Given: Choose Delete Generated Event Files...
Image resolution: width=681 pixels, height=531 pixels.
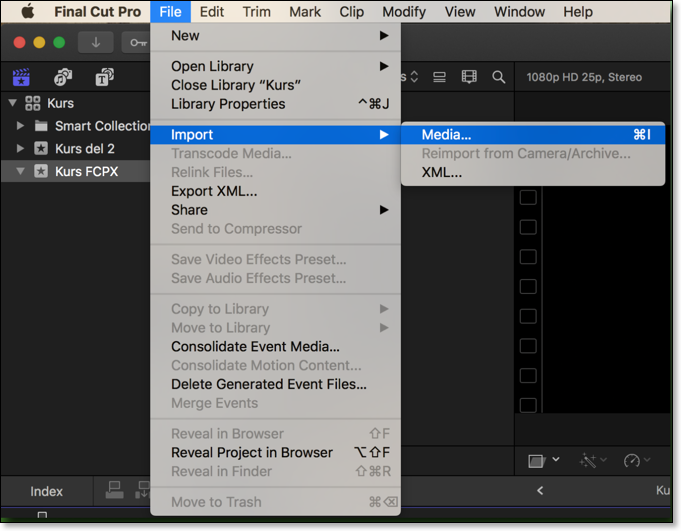Looking at the screenshot, I should pyautogui.click(x=275, y=384).
